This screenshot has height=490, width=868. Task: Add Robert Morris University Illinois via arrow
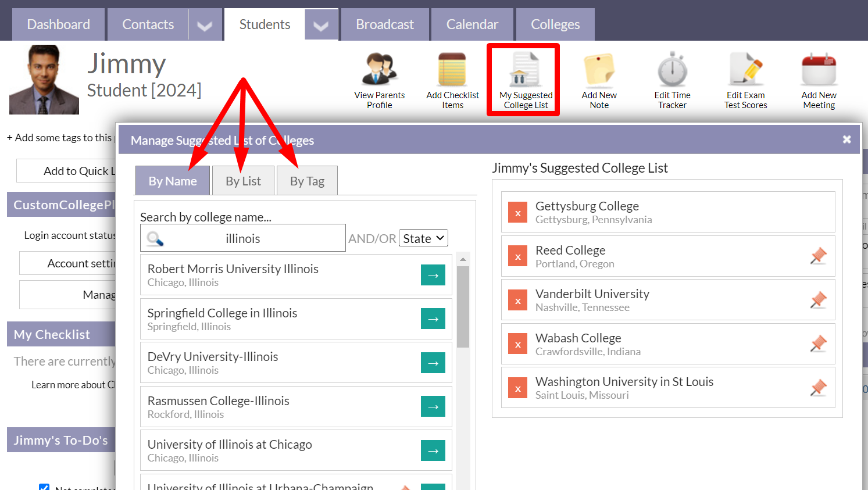[433, 275]
